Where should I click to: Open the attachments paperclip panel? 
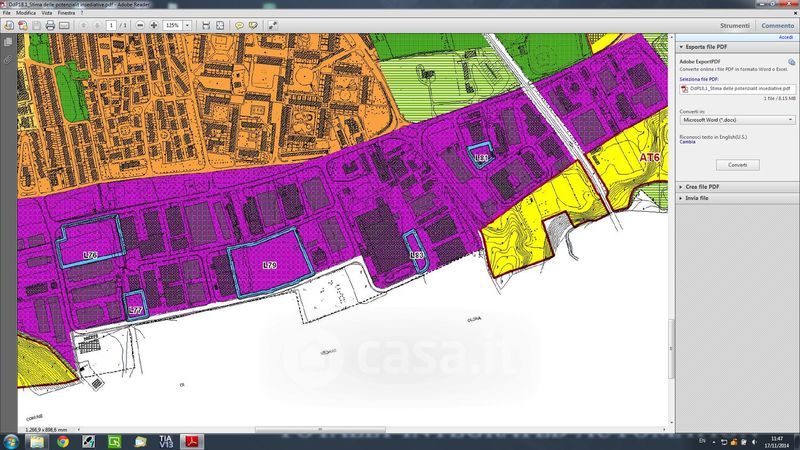(8, 60)
